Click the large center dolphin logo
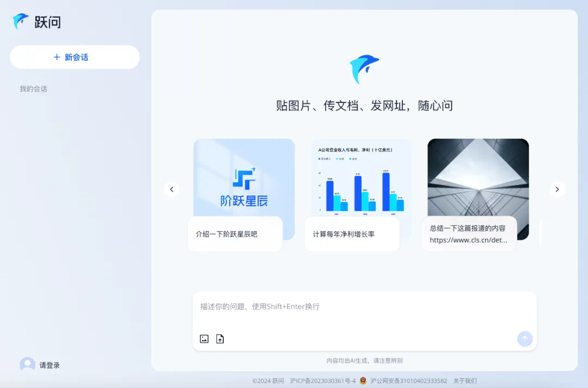 click(364, 69)
